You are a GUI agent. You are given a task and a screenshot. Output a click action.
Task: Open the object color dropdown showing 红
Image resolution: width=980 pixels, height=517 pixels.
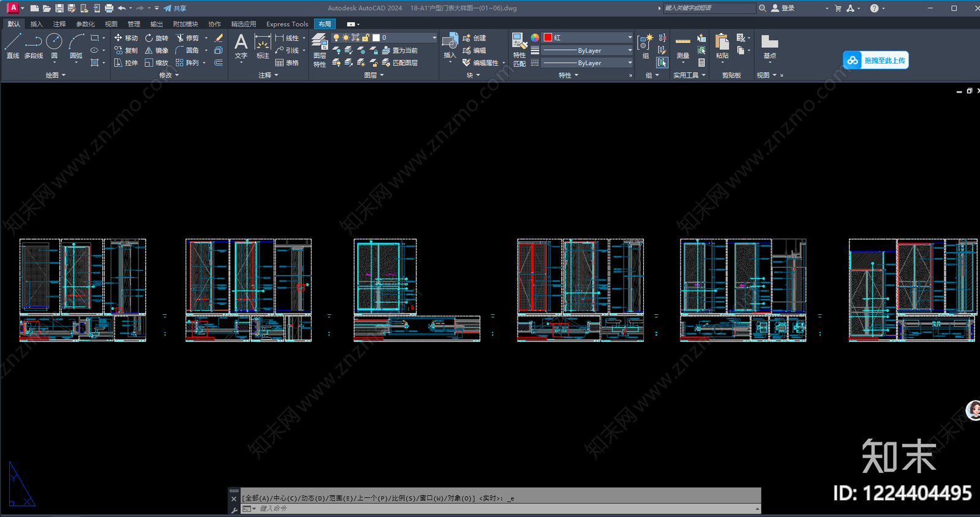587,37
